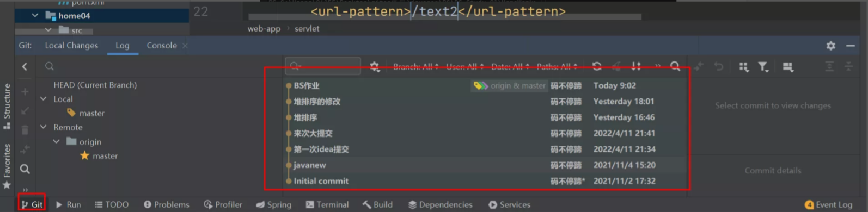
Task: Collapse the origin folder node
Action: pos(56,141)
